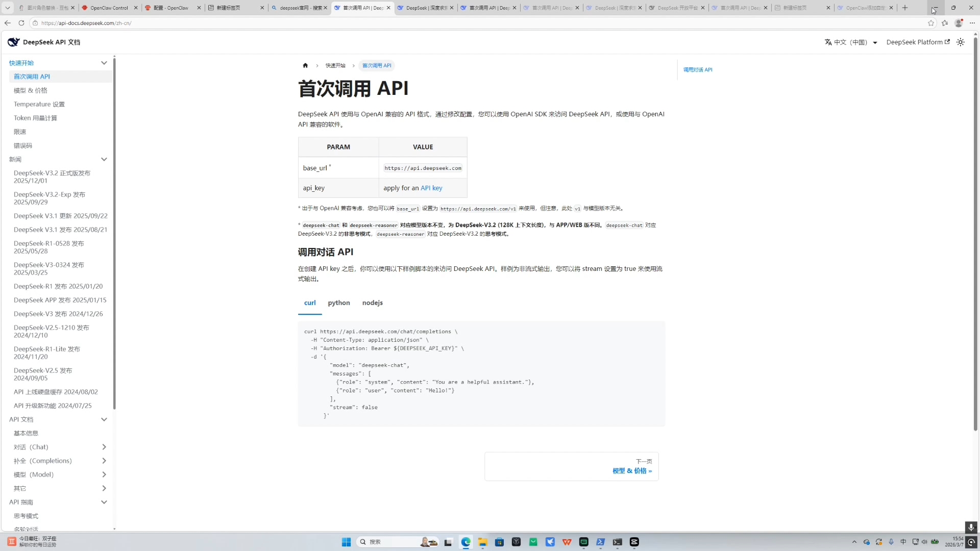Screen dimensions: 980x551
Task: Go to next page 模型 & 价格
Action: [632, 471]
